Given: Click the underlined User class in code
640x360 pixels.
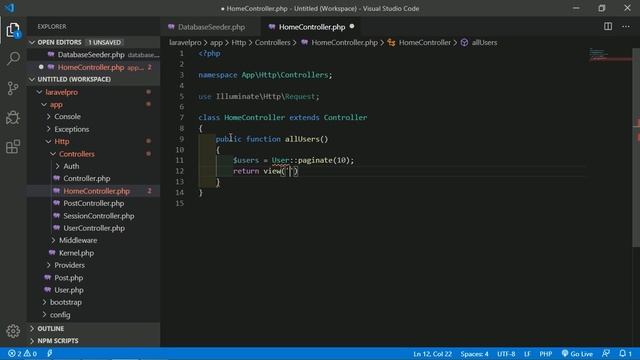Looking at the screenshot, I should [x=280, y=160].
